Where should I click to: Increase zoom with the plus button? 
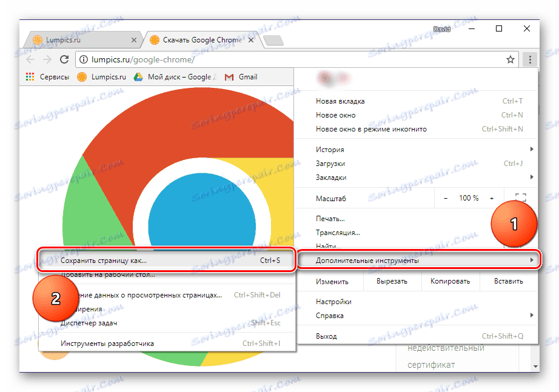coord(492,198)
